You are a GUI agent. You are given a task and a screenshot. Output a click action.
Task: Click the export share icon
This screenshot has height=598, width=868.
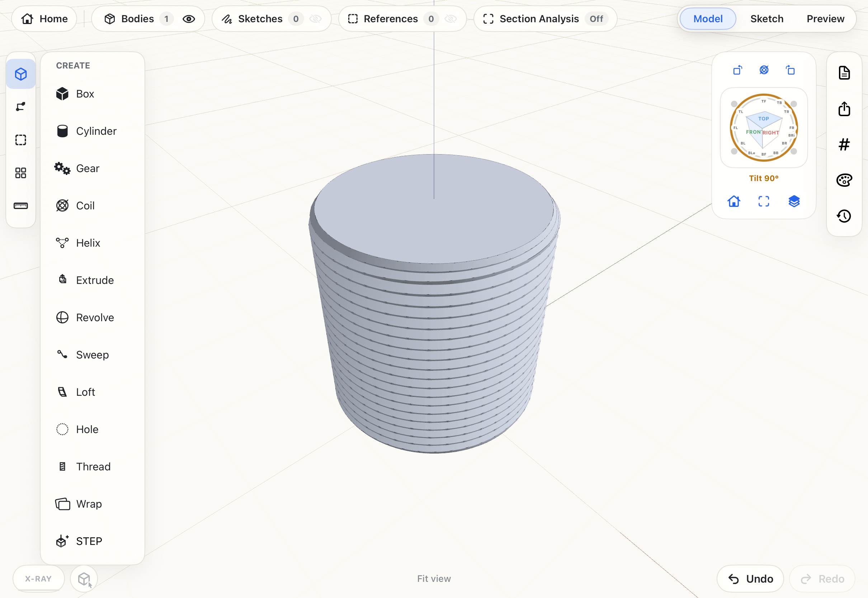tap(844, 109)
